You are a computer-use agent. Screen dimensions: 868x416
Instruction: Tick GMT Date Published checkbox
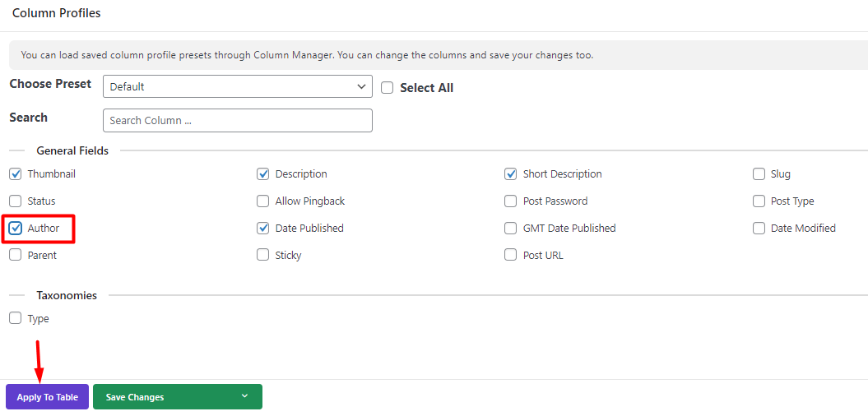click(x=510, y=229)
